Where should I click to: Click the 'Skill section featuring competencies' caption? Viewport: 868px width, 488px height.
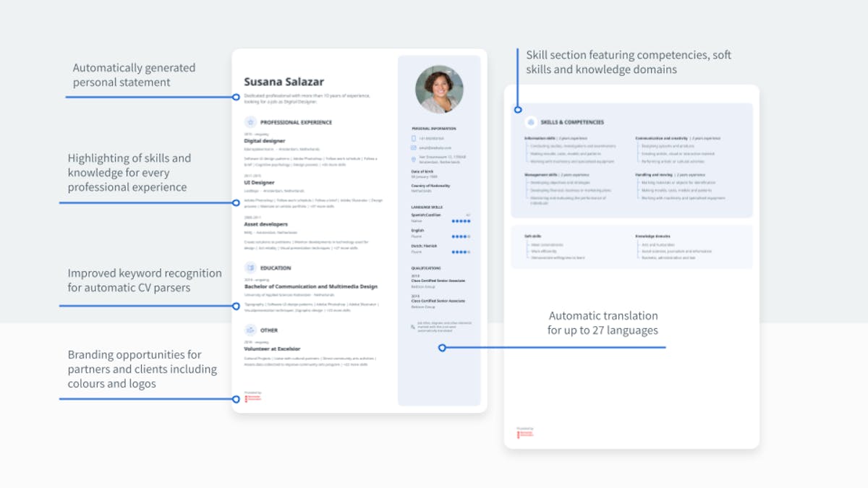tap(629, 62)
